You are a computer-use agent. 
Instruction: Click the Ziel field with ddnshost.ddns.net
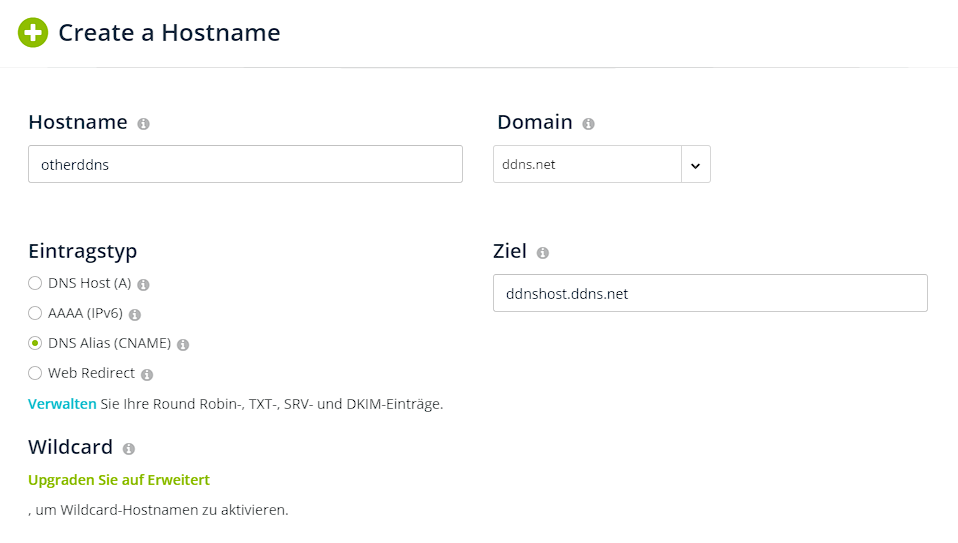[x=710, y=294]
